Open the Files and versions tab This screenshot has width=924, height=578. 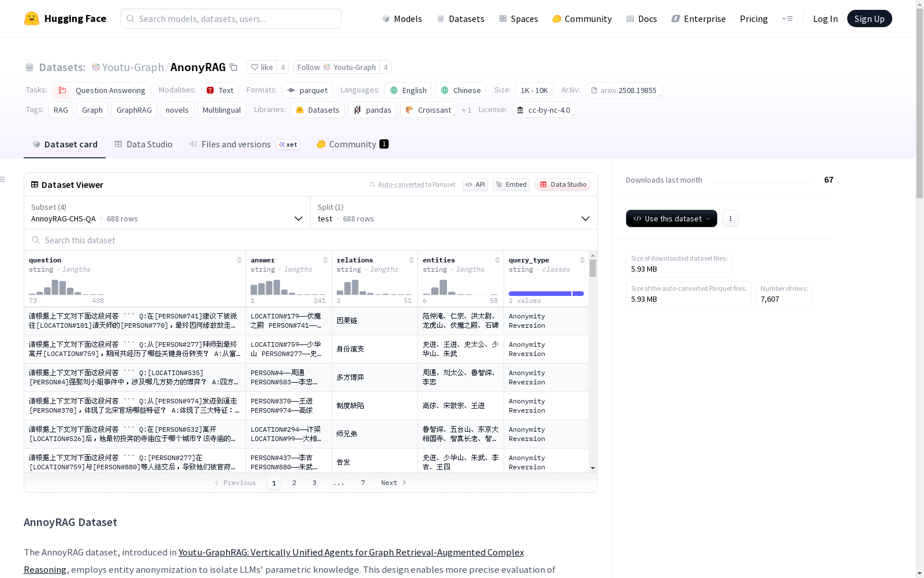click(244, 144)
